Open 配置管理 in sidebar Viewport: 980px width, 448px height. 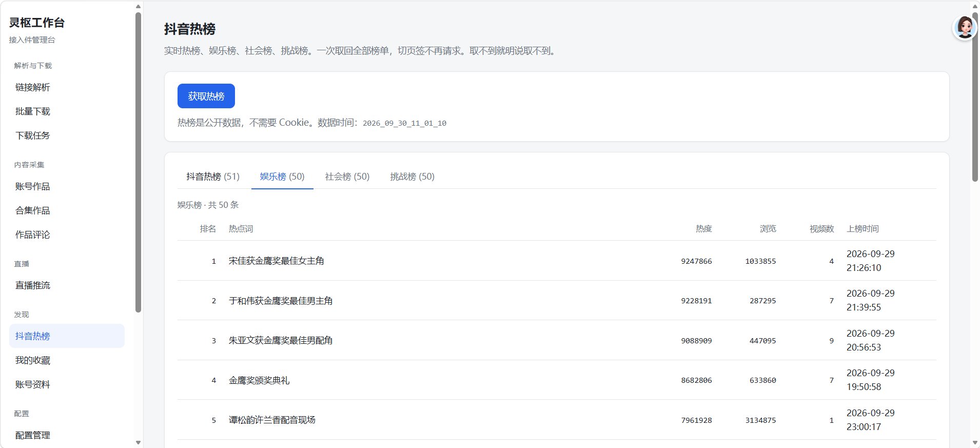pyautogui.click(x=67, y=435)
